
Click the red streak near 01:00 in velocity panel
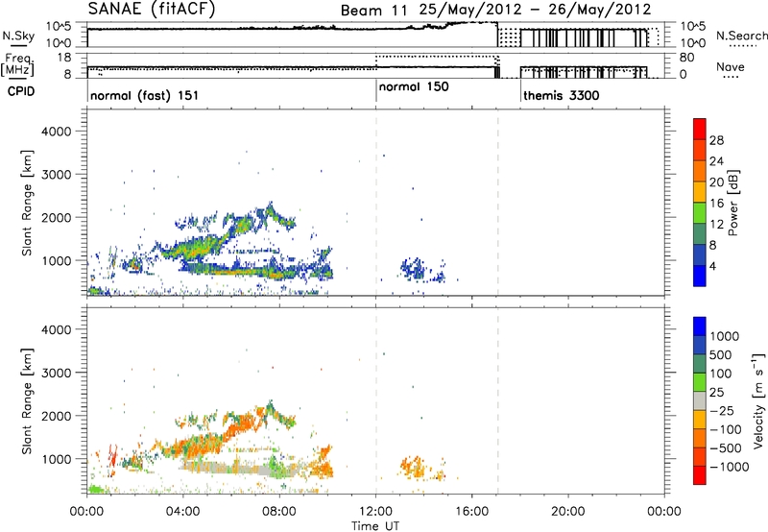pos(112,456)
